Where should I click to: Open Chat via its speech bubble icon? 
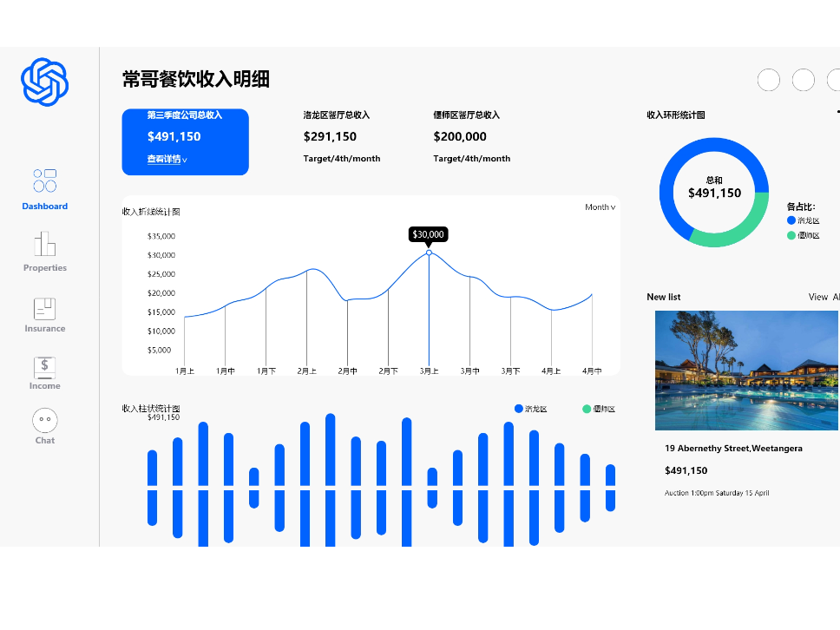point(44,423)
